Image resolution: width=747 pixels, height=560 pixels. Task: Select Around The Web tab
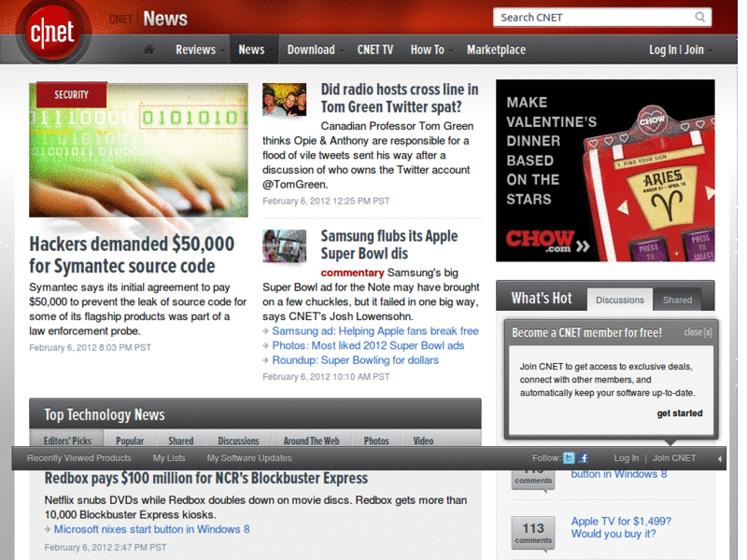pos(312,441)
